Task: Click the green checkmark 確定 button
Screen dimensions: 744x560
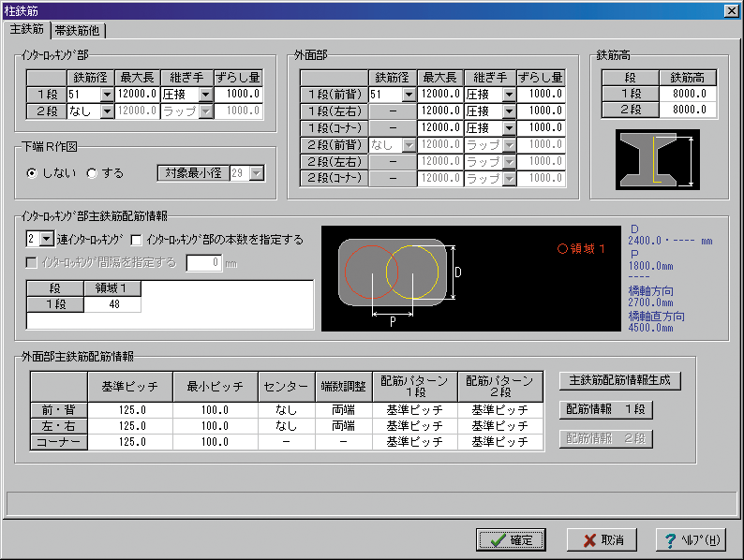Action: click(512, 540)
